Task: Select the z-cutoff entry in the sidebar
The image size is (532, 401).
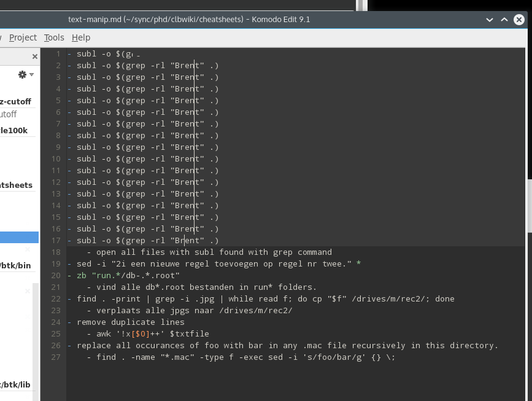Action: pyautogui.click(x=15, y=101)
